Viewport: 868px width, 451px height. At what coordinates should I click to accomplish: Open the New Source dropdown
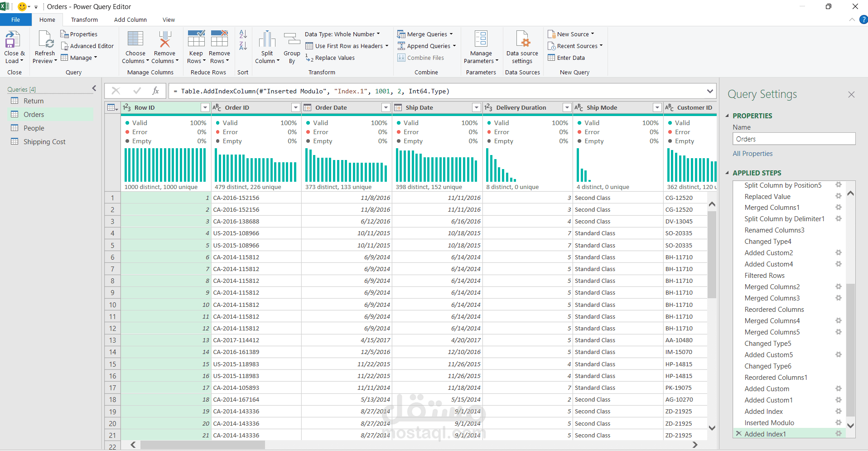(x=571, y=34)
